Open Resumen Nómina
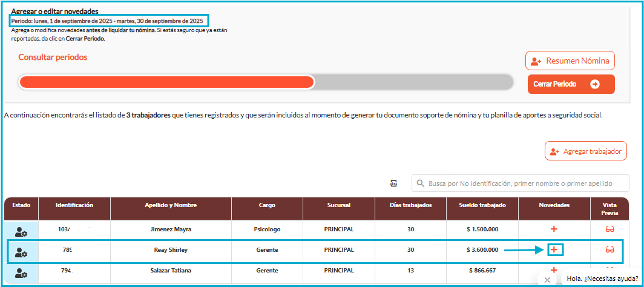This screenshot has height=287, width=644. (570, 61)
